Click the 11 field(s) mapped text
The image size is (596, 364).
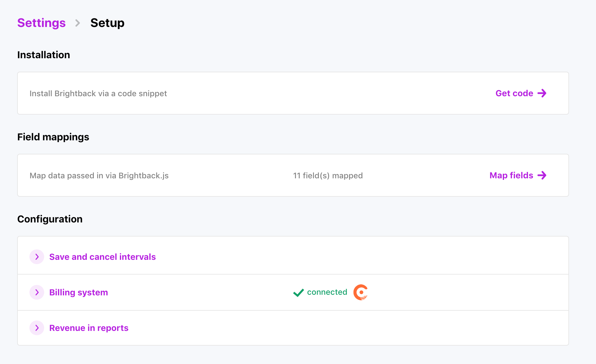pyautogui.click(x=327, y=175)
